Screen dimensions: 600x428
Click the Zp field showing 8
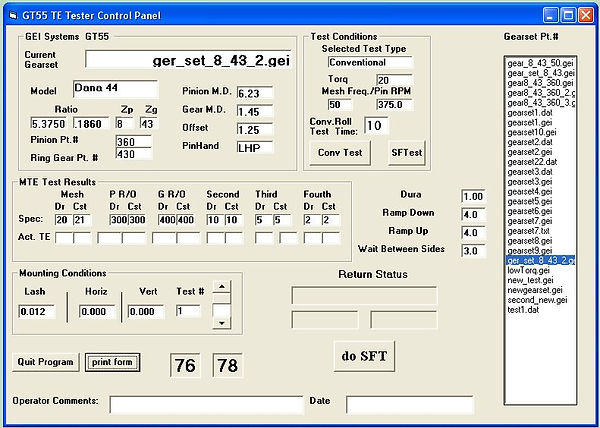[x=124, y=124]
